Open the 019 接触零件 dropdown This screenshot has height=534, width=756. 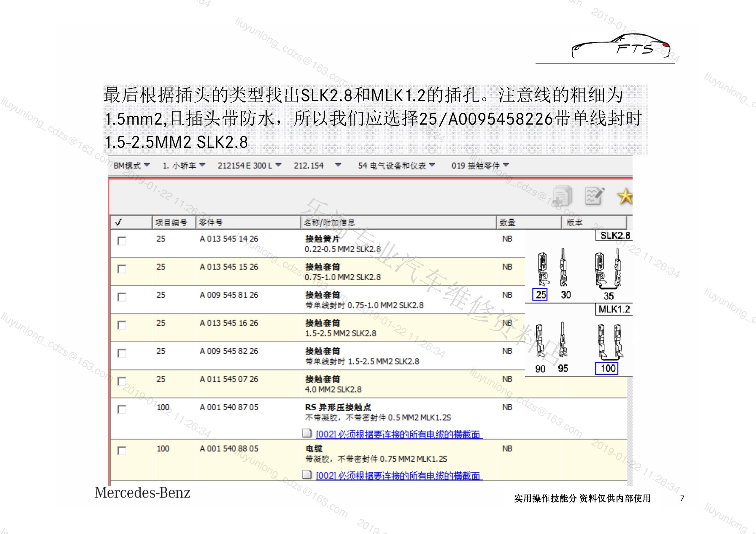point(480,166)
